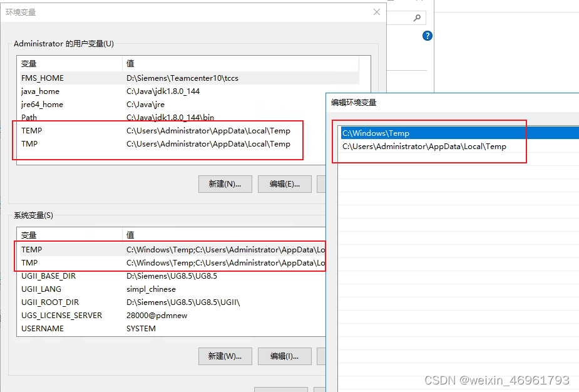
Task: Close the 环境变量 dialog
Action: (376, 12)
